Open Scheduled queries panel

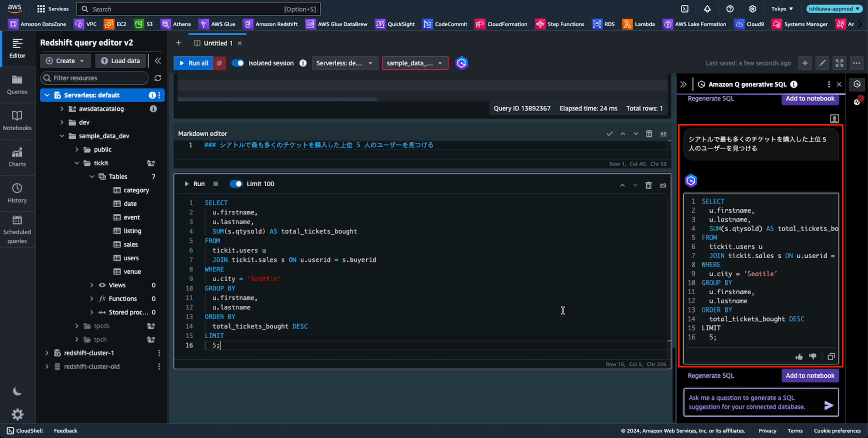17,230
